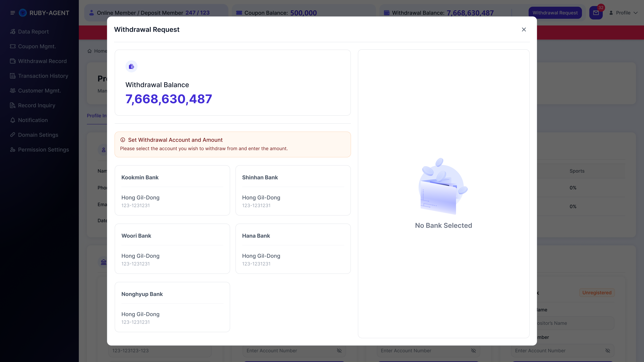Screen dimensions: 644x362
Task: Click the Data Report sidebar icon
Action: 13,32
